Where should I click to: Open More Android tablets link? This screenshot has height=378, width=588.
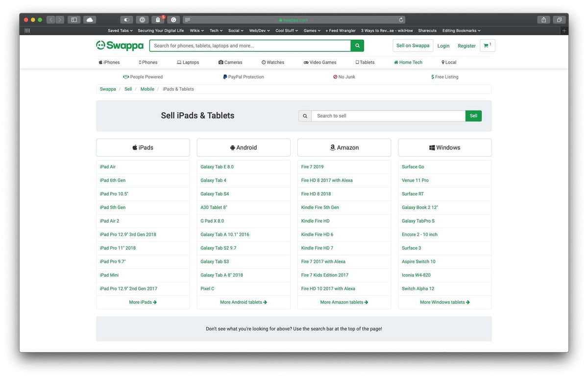click(x=244, y=303)
